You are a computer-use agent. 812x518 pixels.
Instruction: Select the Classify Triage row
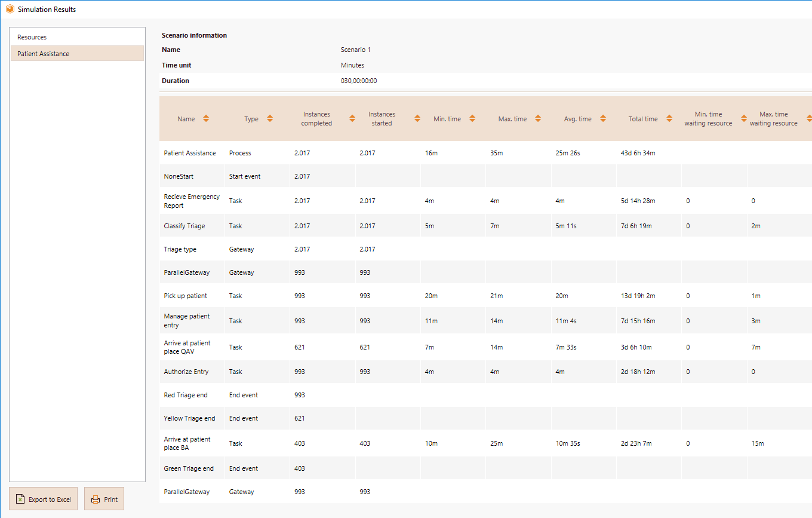point(485,226)
